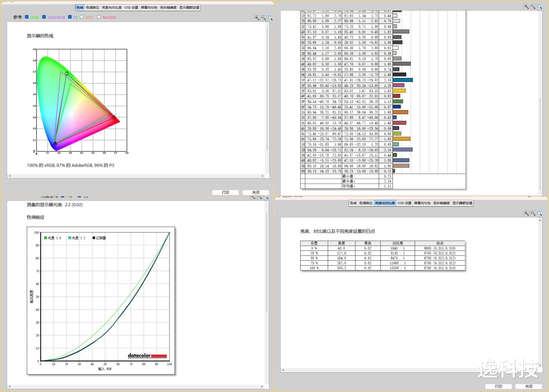Click the 对比度 column header

[x=398, y=243]
